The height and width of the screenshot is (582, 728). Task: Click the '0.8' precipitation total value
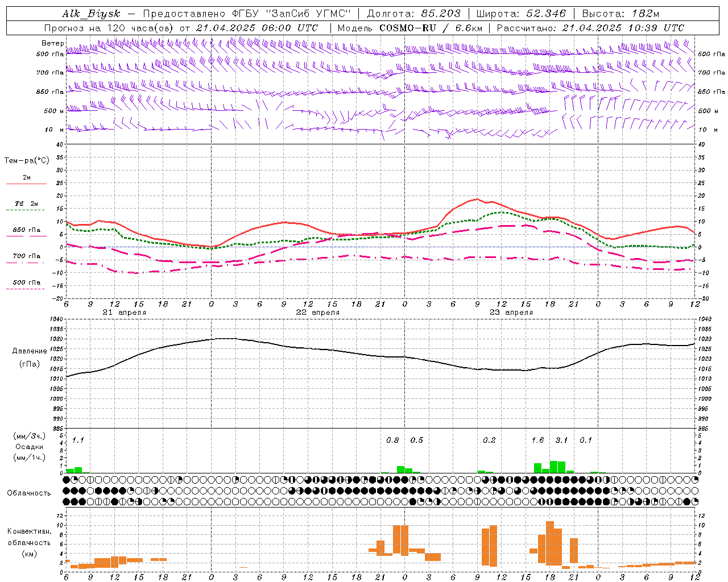click(x=392, y=440)
